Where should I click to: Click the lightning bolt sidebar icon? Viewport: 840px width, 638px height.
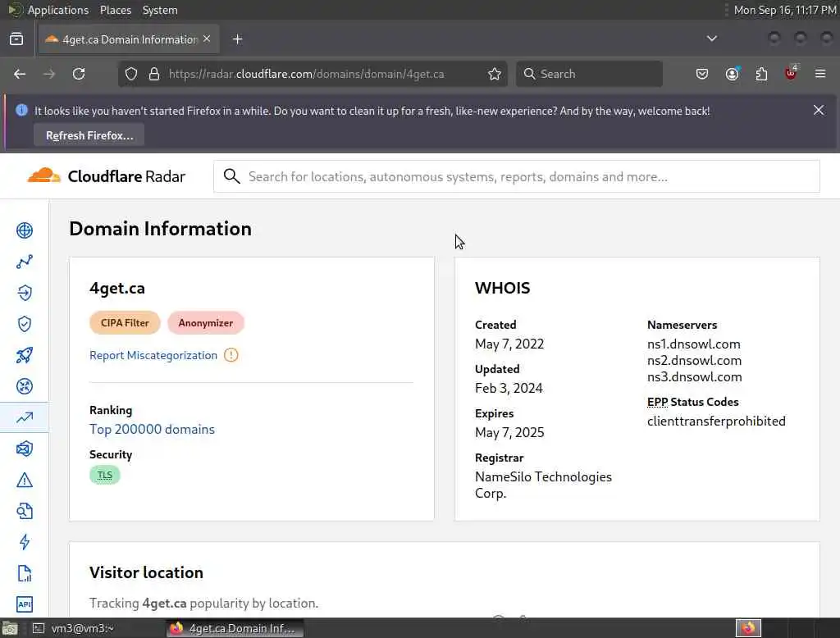(x=25, y=542)
